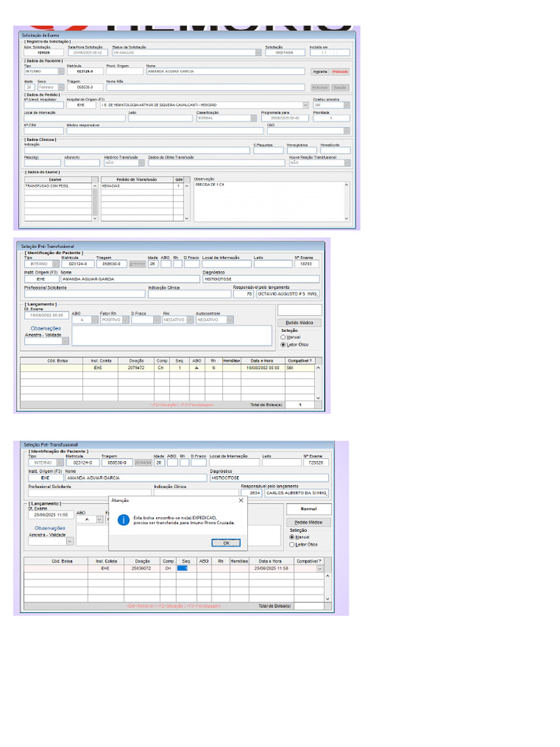The height and width of the screenshot is (747, 560).
Task: Click scroll up arrow of middle table
Action: tap(318, 368)
